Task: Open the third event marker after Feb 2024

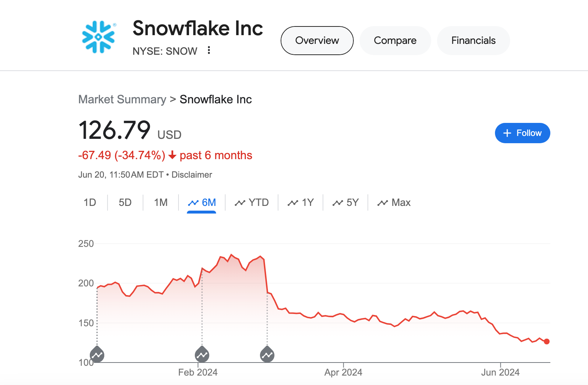Action: click(x=267, y=355)
